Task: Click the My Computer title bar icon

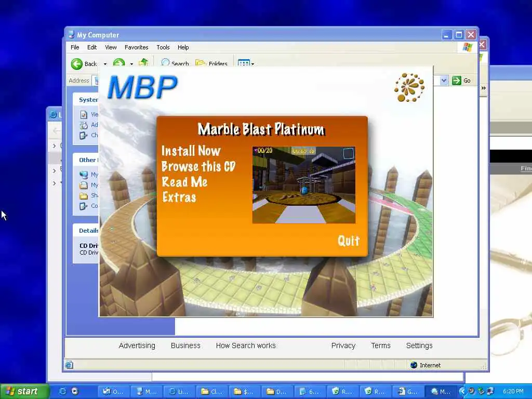Action: (x=71, y=35)
